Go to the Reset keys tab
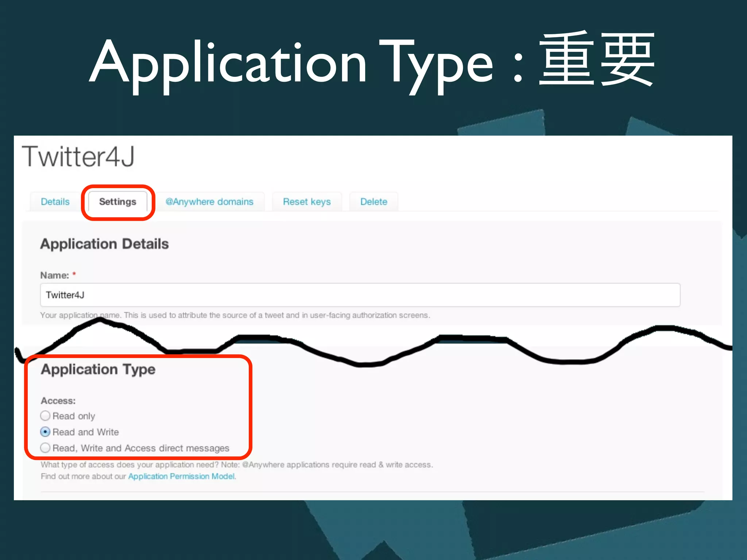This screenshot has width=747, height=560. 307,202
